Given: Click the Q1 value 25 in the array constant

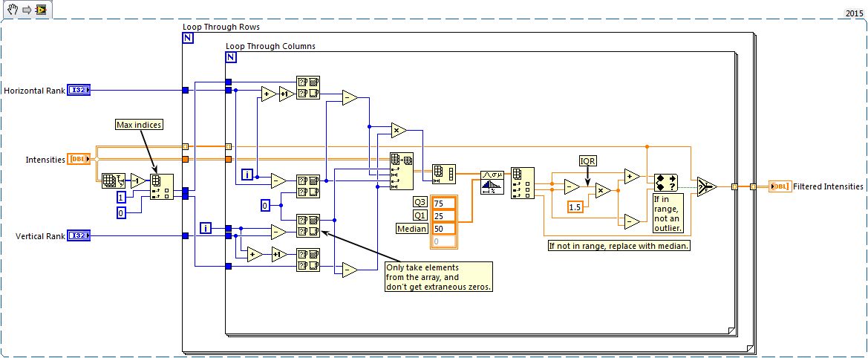Looking at the screenshot, I should pos(445,216).
